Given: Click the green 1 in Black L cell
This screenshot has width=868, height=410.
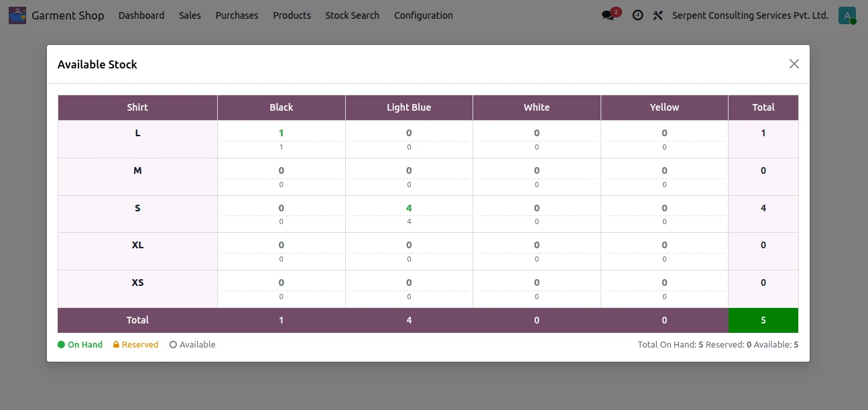Looking at the screenshot, I should point(282,133).
